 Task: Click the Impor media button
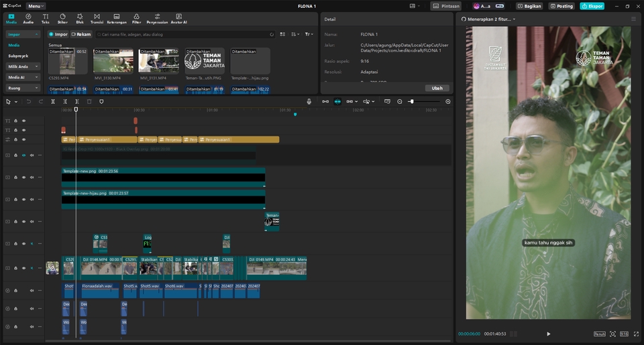(58, 34)
